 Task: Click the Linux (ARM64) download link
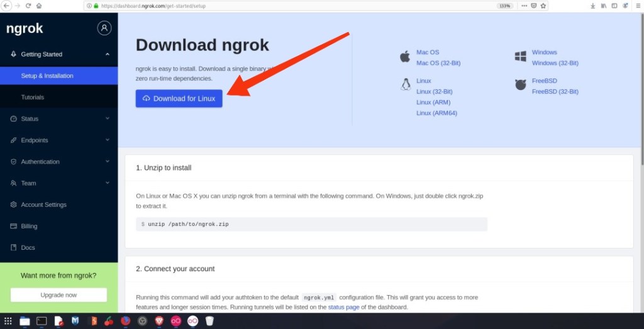tap(436, 113)
